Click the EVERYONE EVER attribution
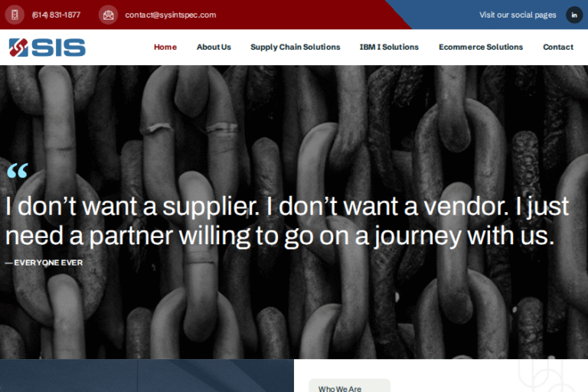Screen dimensions: 588x392 (x=44, y=263)
